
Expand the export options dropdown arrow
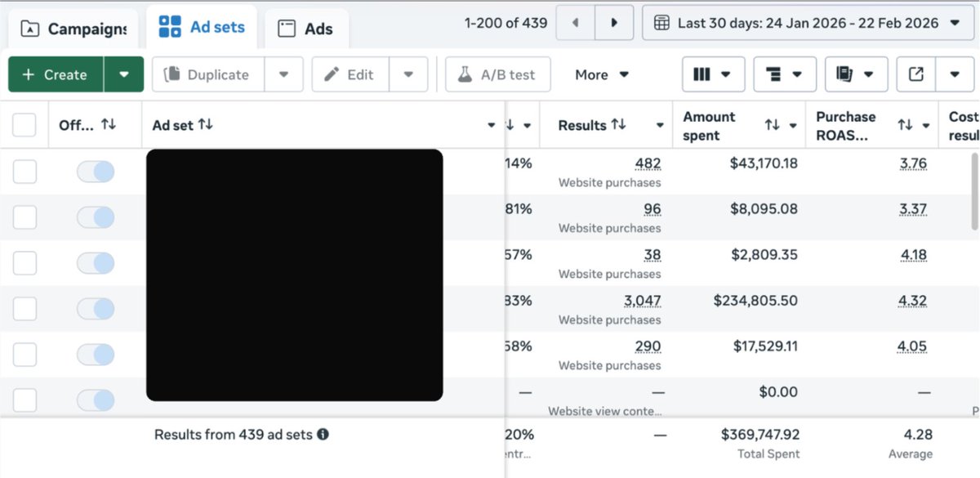click(x=955, y=74)
